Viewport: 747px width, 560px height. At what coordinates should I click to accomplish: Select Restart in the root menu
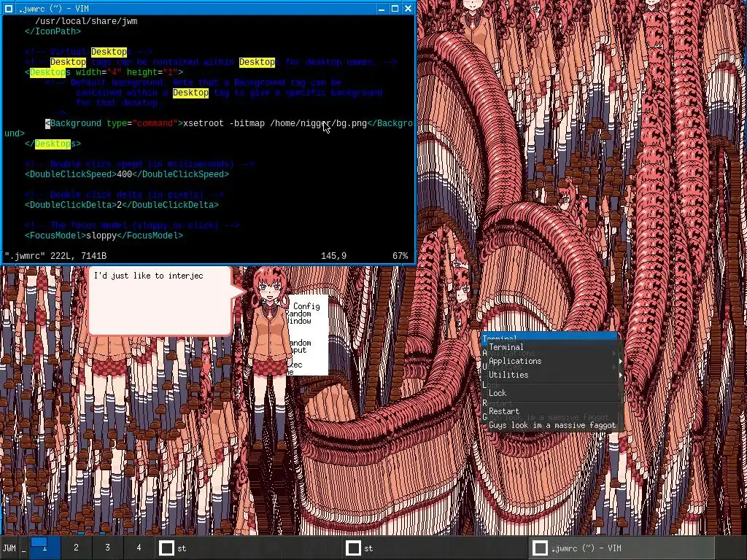[553, 411]
